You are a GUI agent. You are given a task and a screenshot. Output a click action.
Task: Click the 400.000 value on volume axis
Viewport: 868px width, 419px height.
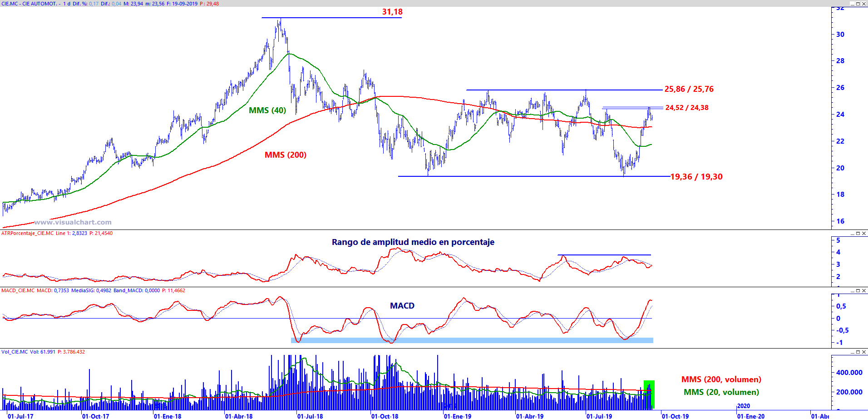(x=849, y=373)
